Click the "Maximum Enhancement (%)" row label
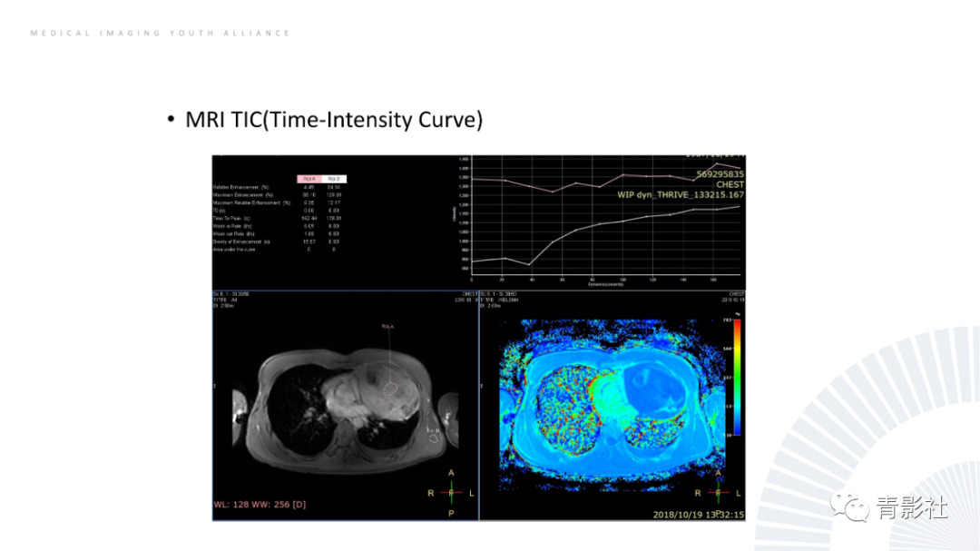 242,195
